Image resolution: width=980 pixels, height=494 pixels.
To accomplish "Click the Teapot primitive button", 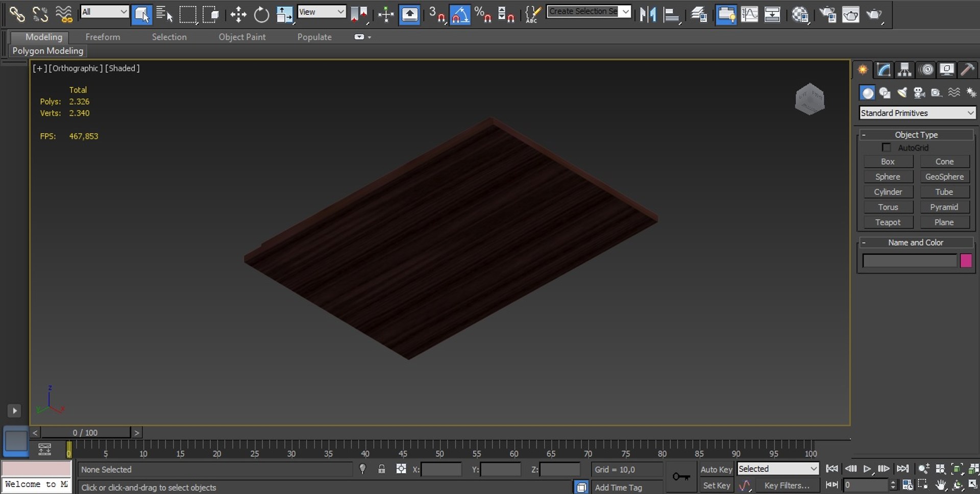I will (888, 223).
